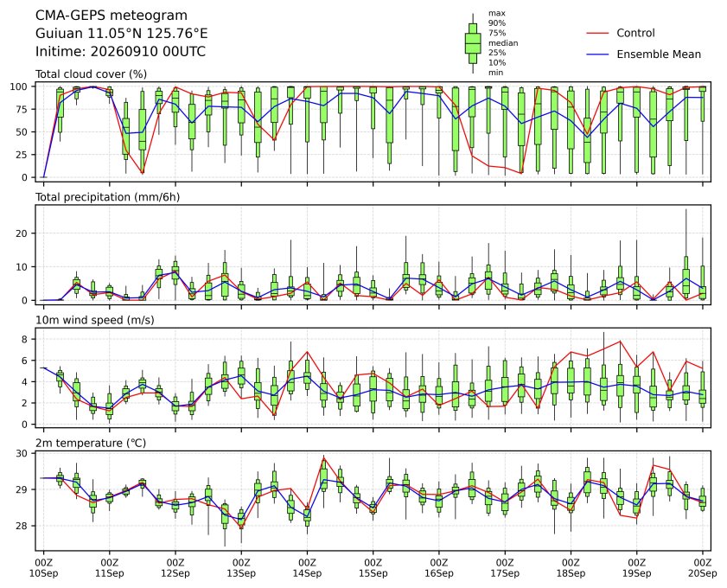Click the 00Z 10Sep axis tick label
This screenshot has height=588, width=727.
pos(43,568)
